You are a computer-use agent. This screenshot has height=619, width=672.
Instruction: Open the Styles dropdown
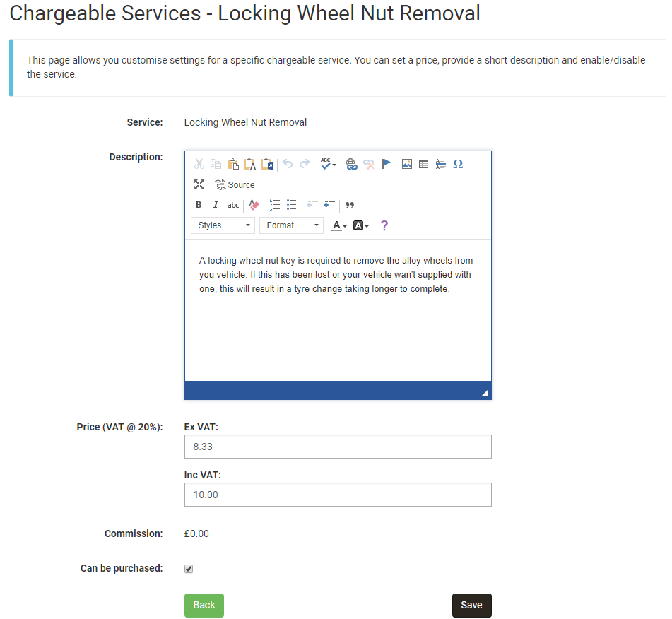pyautogui.click(x=223, y=225)
